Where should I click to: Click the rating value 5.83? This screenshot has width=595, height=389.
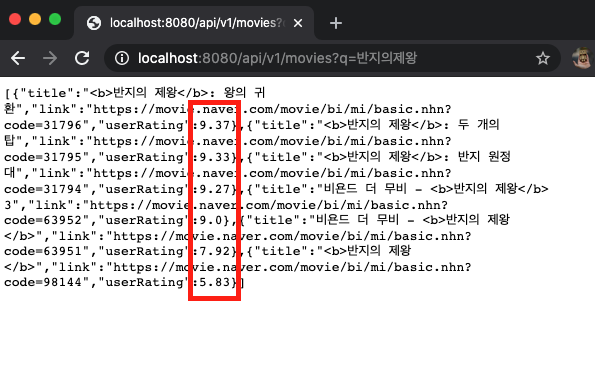point(215,282)
